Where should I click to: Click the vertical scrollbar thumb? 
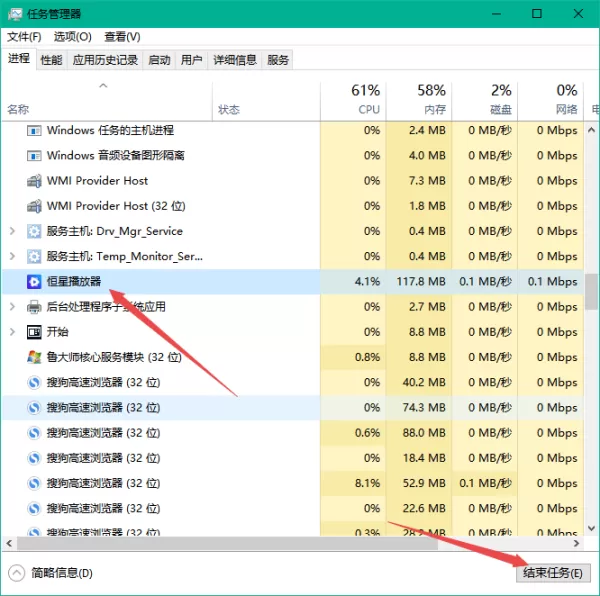pyautogui.click(x=592, y=291)
